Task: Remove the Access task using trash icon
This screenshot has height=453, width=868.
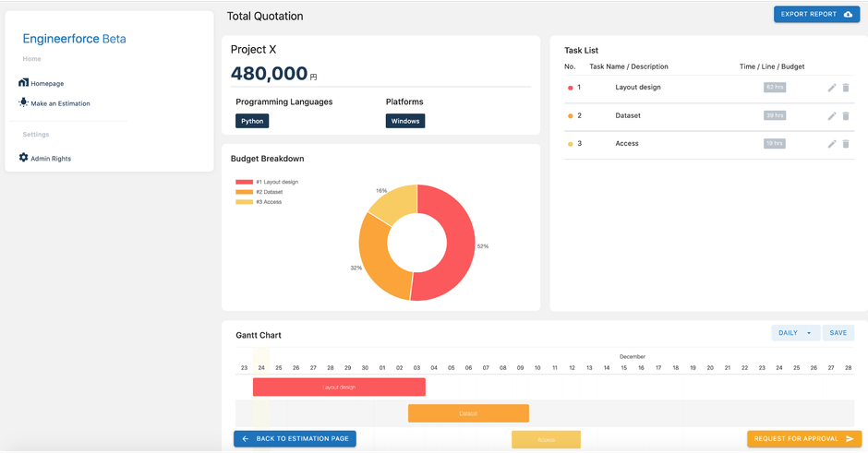Action: pos(846,144)
